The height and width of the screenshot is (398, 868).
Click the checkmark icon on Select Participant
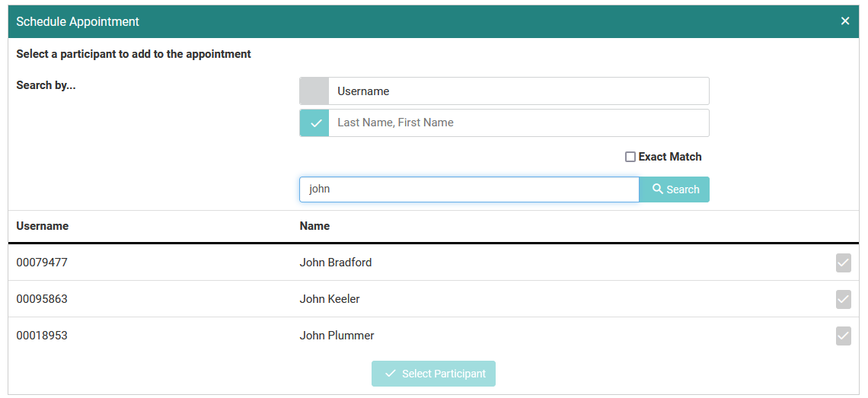click(391, 374)
